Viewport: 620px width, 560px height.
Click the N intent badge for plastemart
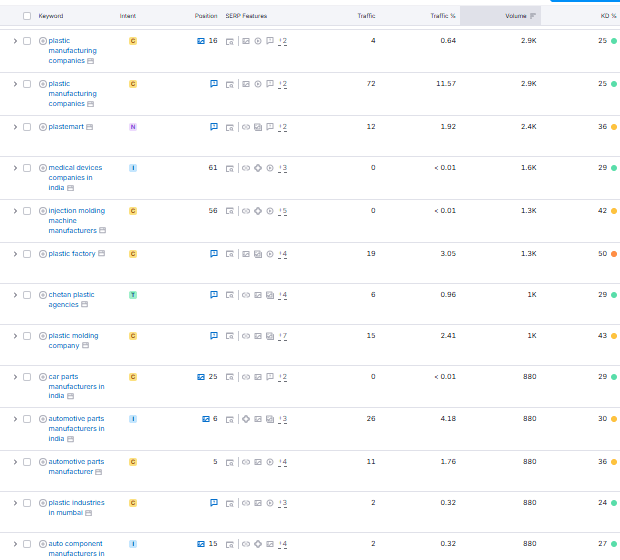133,127
